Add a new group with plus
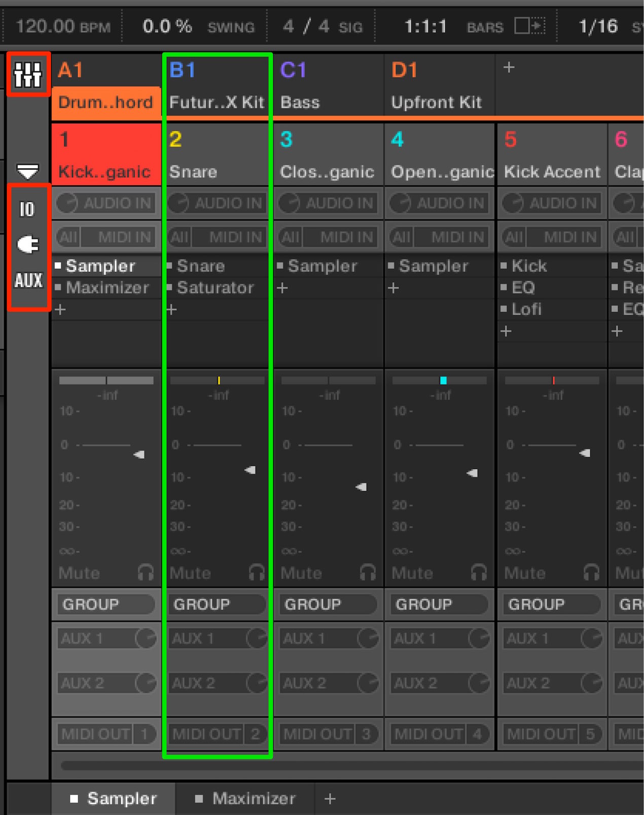 [x=509, y=67]
